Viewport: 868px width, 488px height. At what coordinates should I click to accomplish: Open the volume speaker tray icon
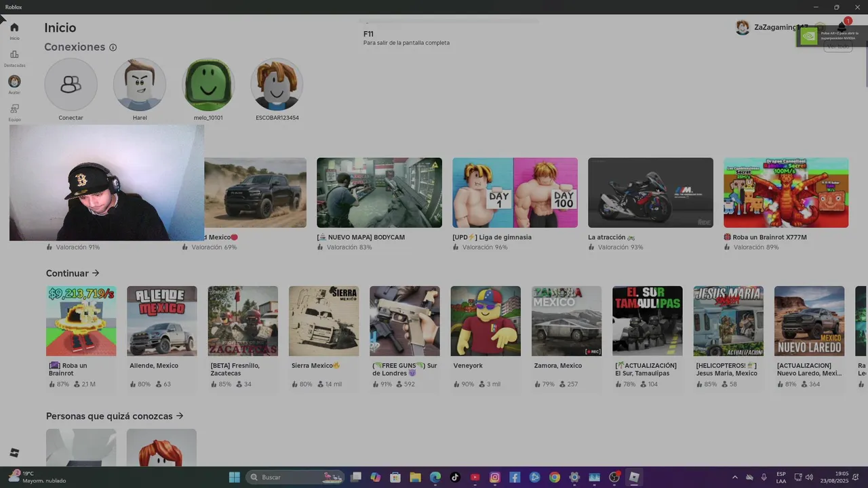809,477
